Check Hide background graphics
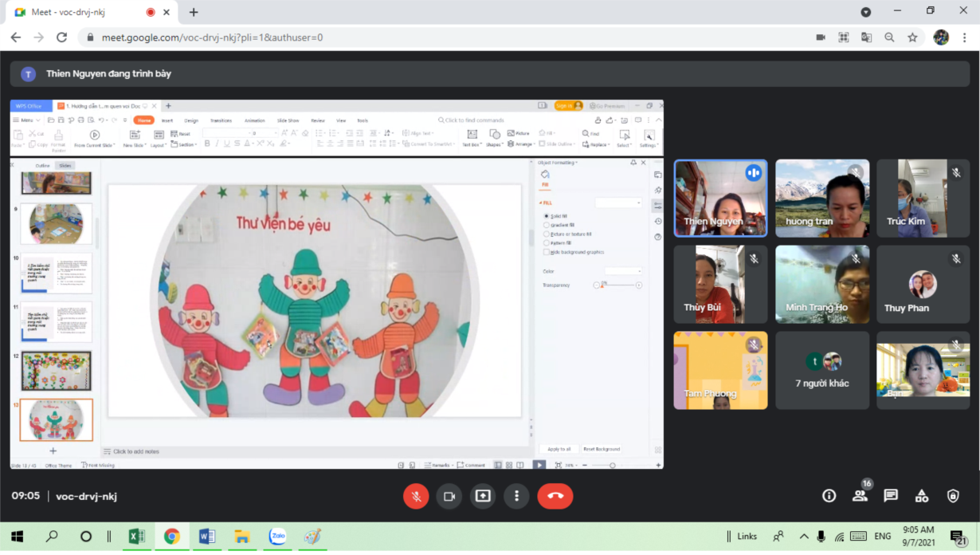 point(547,252)
